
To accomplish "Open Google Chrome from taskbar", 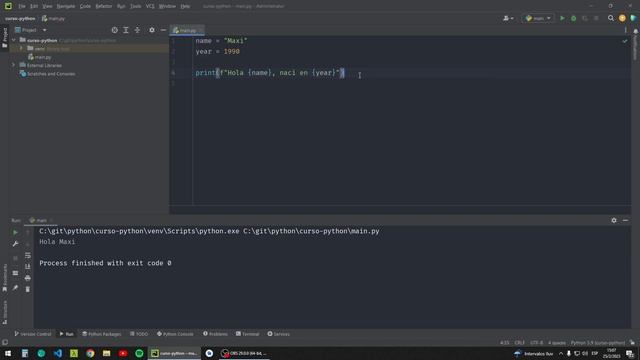I will [90, 353].
